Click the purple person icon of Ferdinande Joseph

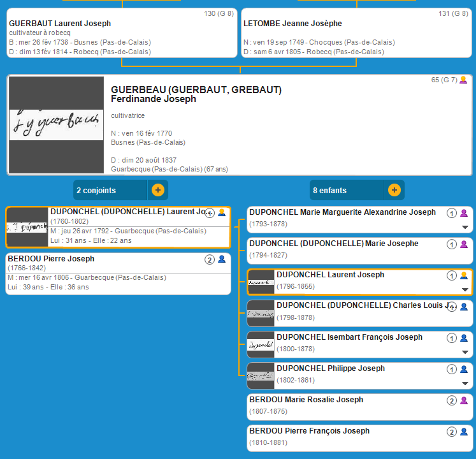(x=463, y=80)
